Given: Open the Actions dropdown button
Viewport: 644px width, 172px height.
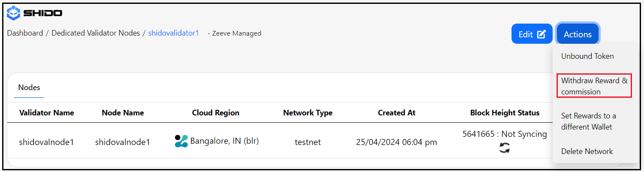Looking at the screenshot, I should coord(578,34).
